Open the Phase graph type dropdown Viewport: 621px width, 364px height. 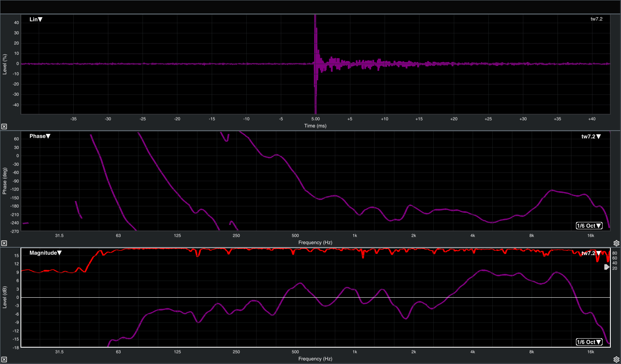[40, 136]
